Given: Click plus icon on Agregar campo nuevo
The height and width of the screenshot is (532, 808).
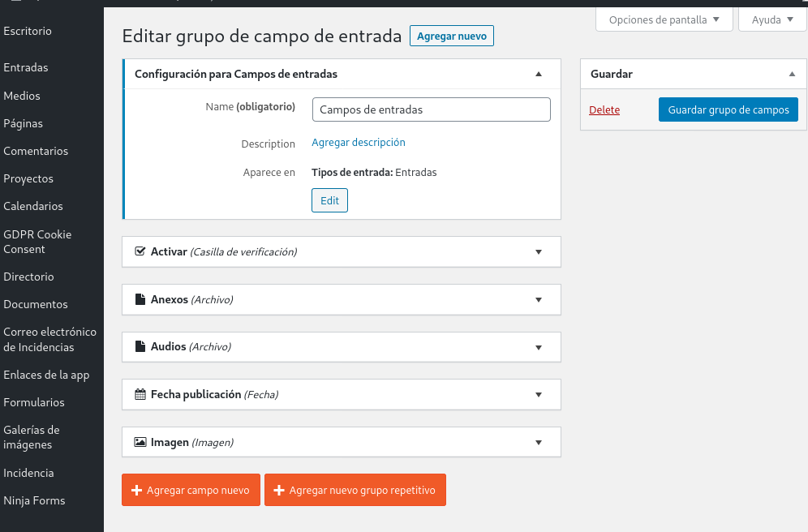Looking at the screenshot, I should pos(137,491).
